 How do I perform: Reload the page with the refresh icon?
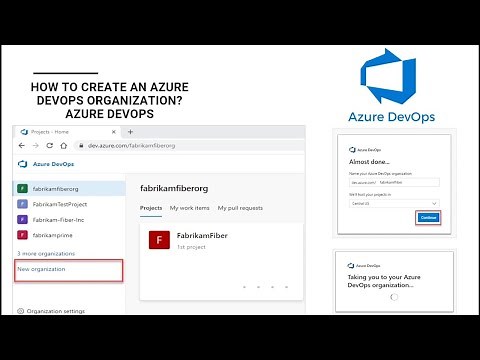pos(50,146)
